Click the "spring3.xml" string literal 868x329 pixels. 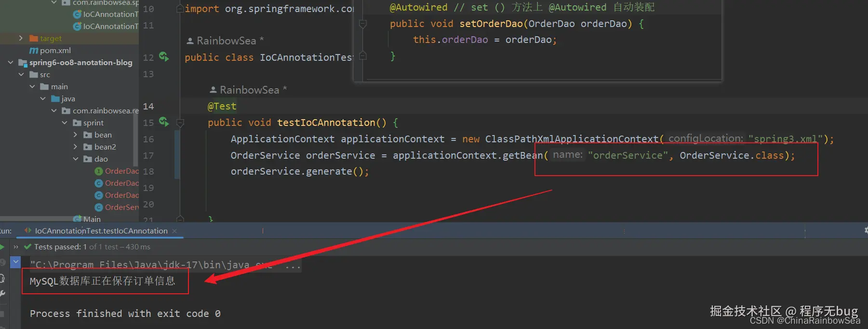(x=786, y=139)
